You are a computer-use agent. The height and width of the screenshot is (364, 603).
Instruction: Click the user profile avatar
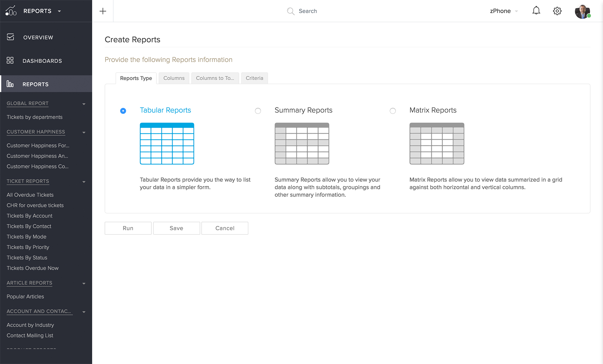tap(582, 11)
